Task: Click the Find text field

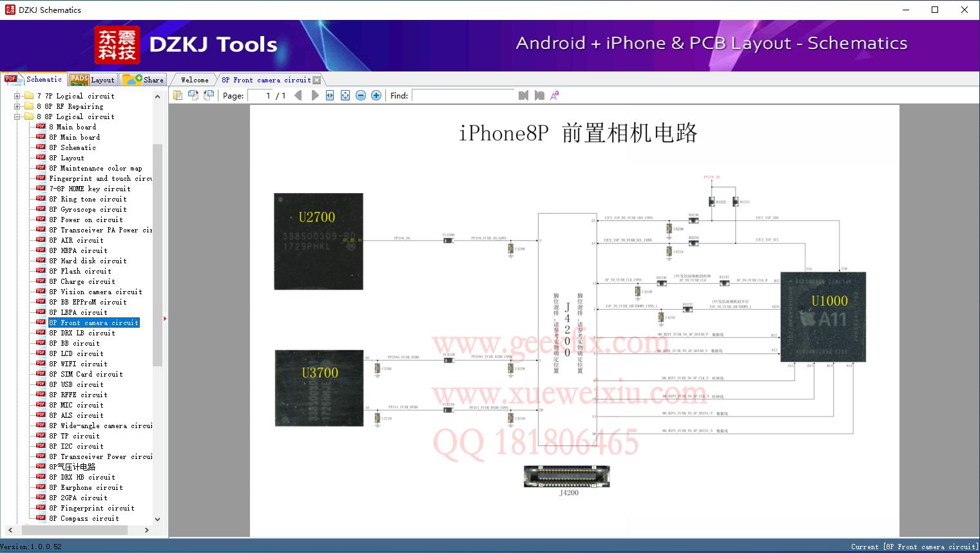Action: [x=463, y=95]
